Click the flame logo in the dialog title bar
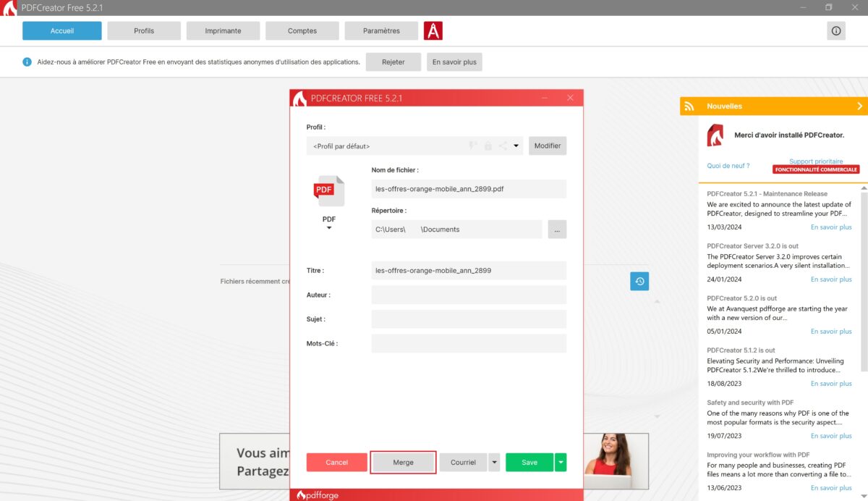 tap(299, 98)
